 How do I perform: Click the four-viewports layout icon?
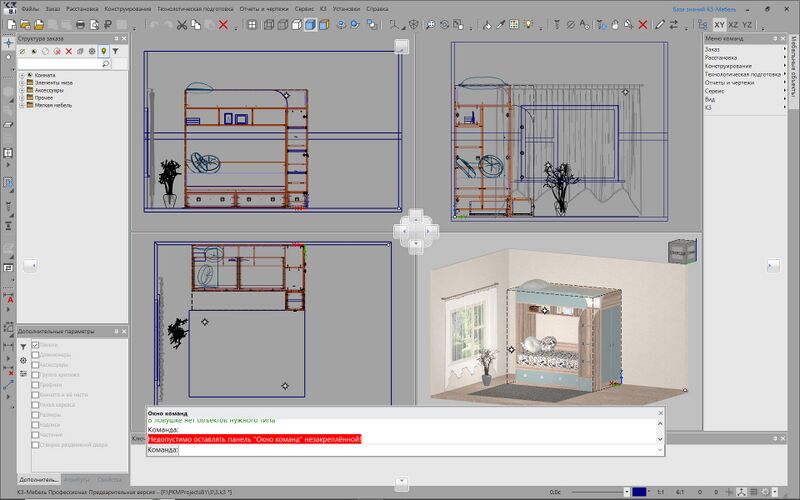pyautogui.click(x=252, y=24)
